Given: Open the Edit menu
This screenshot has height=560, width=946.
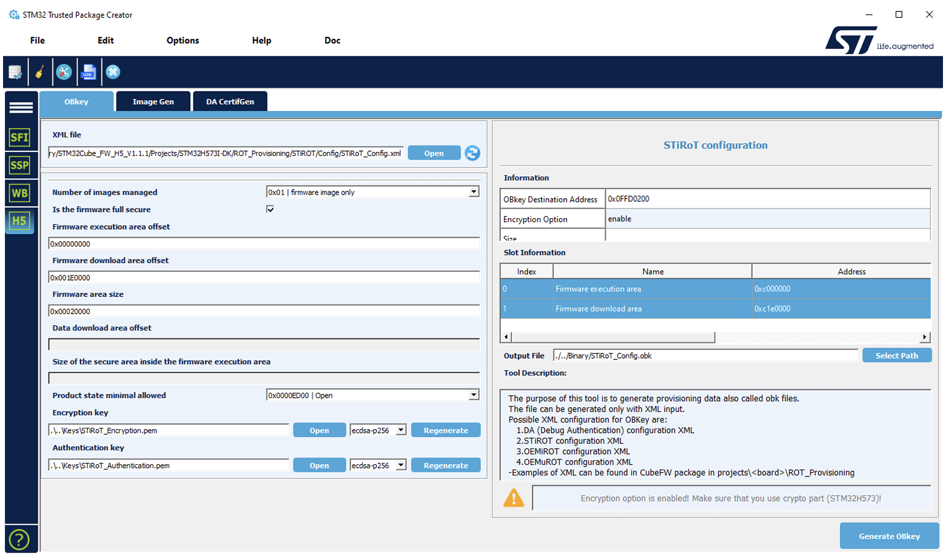Looking at the screenshot, I should click(106, 41).
